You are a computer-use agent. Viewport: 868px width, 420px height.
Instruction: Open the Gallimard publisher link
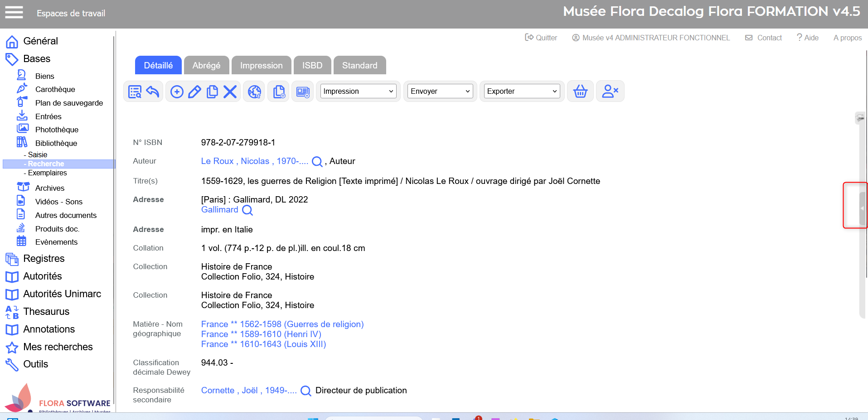pos(220,210)
